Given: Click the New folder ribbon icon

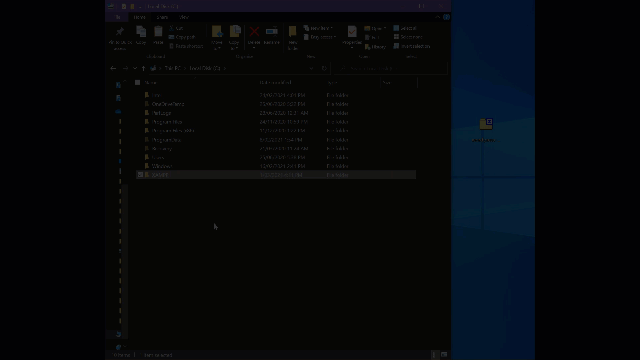Looking at the screenshot, I should point(293,32).
